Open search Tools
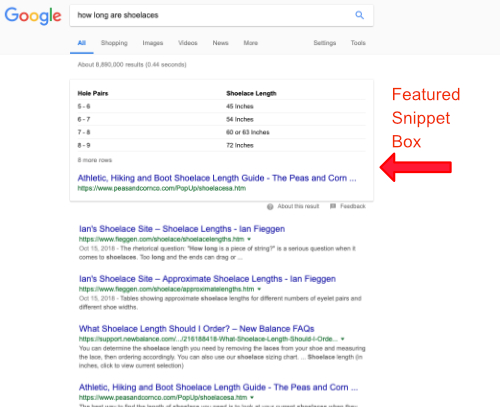Screen dimensions: 500x407 pos(358,43)
